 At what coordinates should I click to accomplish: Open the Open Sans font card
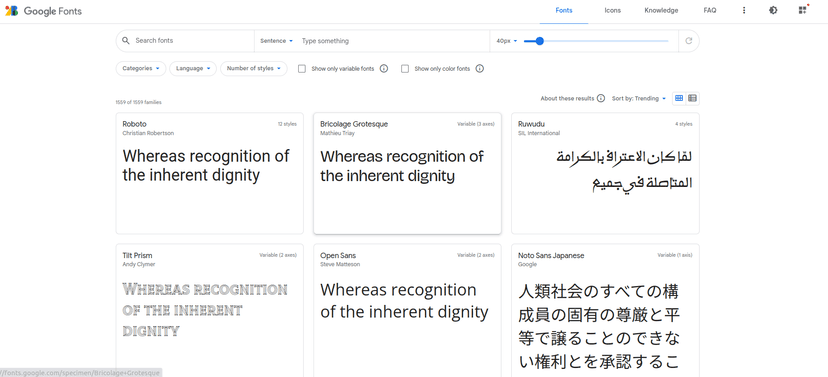click(407, 310)
